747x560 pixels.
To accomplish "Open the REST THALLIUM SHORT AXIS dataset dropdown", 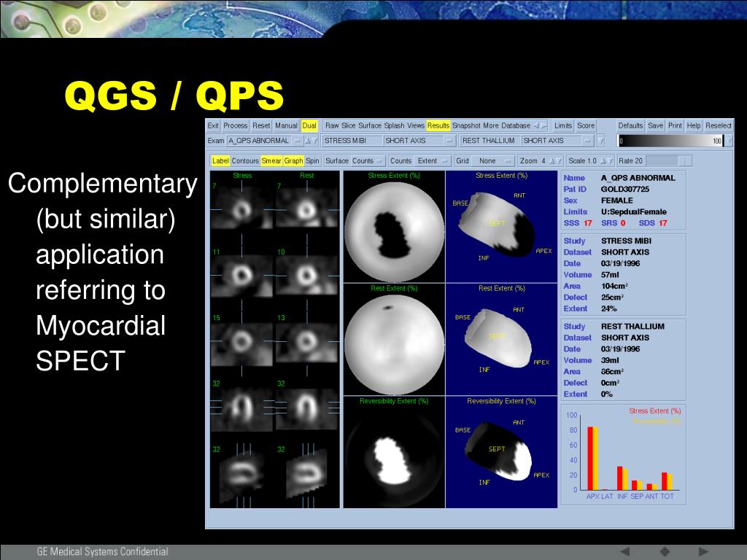I will tap(527, 141).
